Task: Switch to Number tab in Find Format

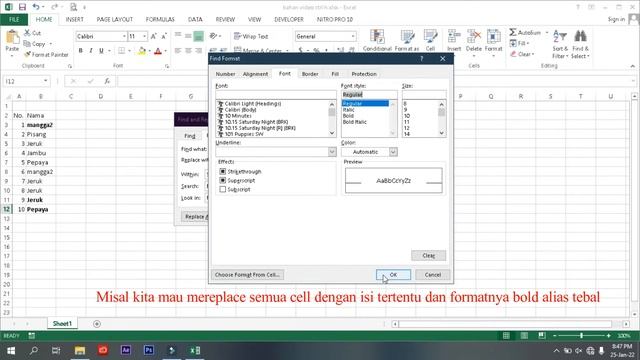Action: pos(225,74)
